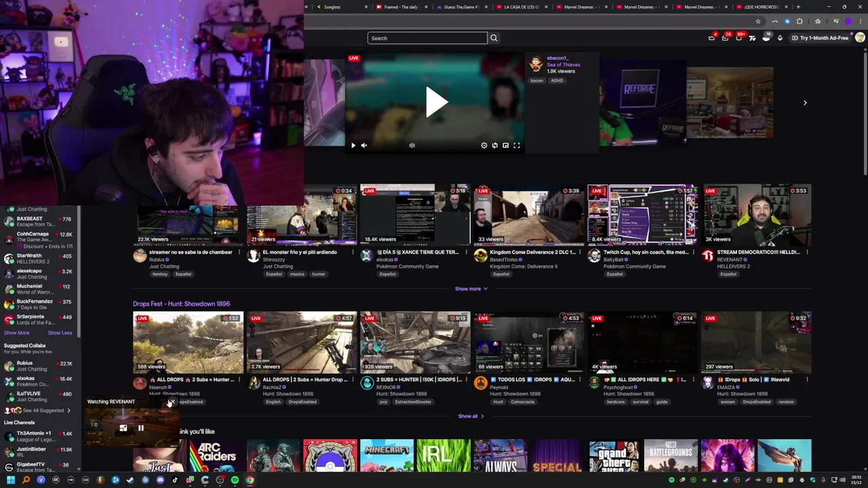Open options menu for Rubius stream card
The width and height of the screenshot is (868, 488).
click(x=239, y=252)
